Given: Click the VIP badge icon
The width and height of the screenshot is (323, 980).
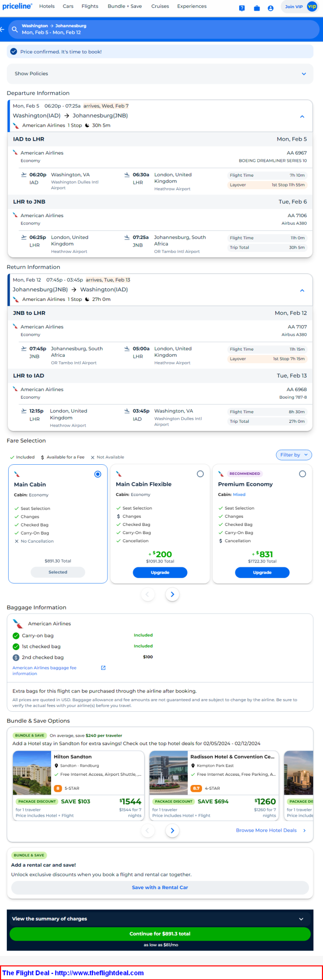Looking at the screenshot, I should (x=312, y=7).
